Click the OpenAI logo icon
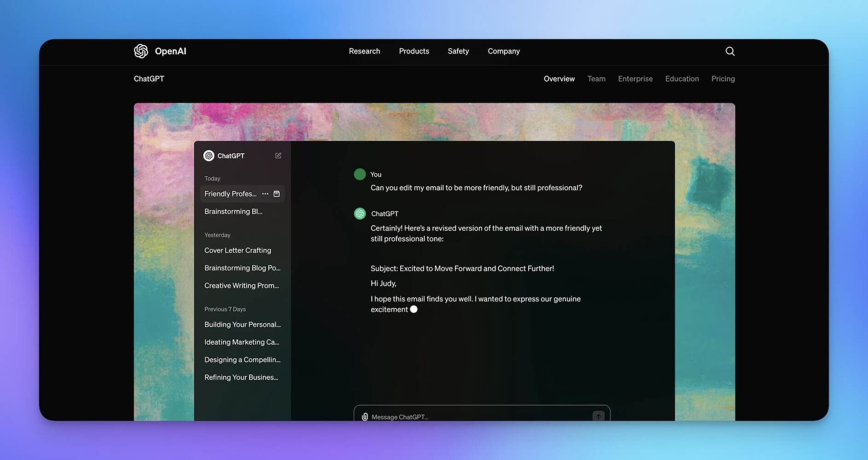The height and width of the screenshot is (460, 868). [x=141, y=51]
